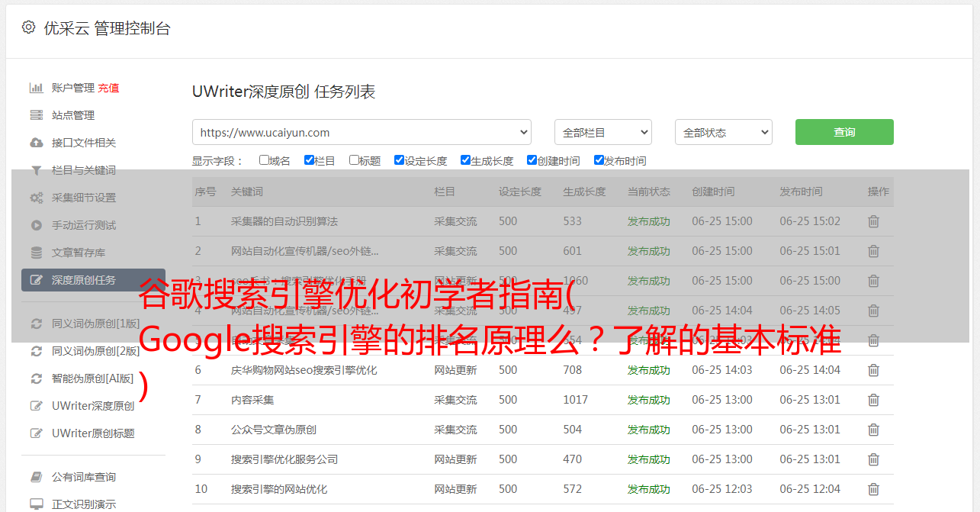Open the https://www.ucaiyun.com site dropdown
This screenshot has width=980, height=512.
point(361,132)
